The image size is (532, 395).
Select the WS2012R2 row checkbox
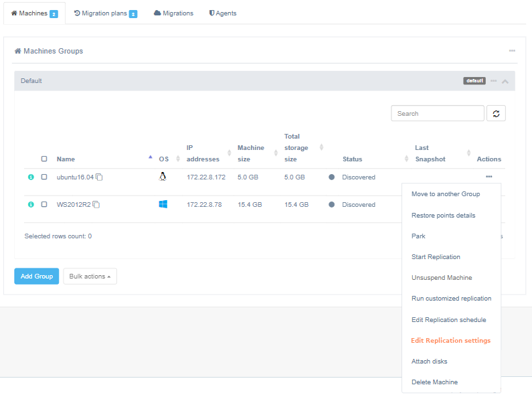44,205
